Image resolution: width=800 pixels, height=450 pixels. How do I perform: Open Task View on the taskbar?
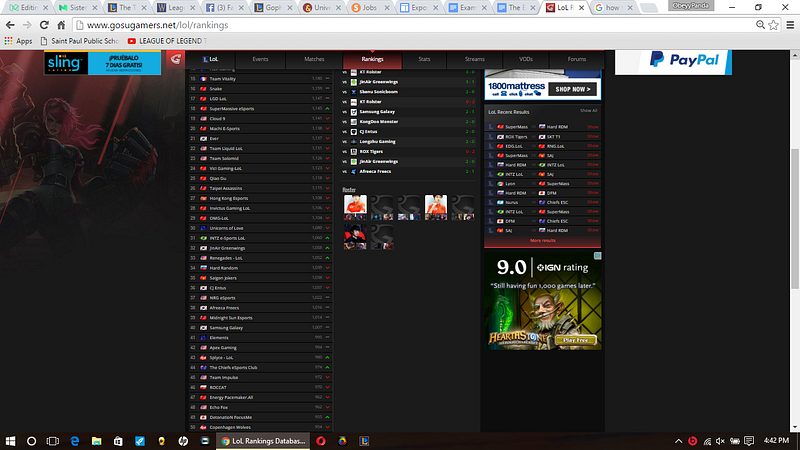click(x=53, y=441)
